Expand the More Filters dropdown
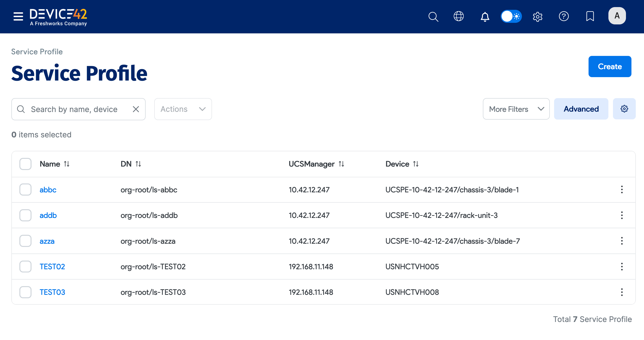 tap(516, 109)
